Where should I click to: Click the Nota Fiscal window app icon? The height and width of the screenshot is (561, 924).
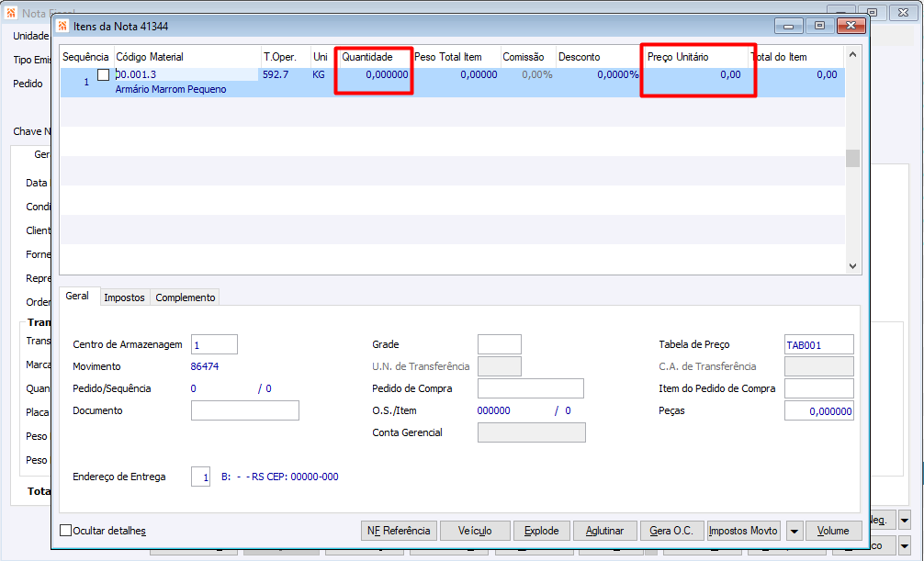point(11,12)
